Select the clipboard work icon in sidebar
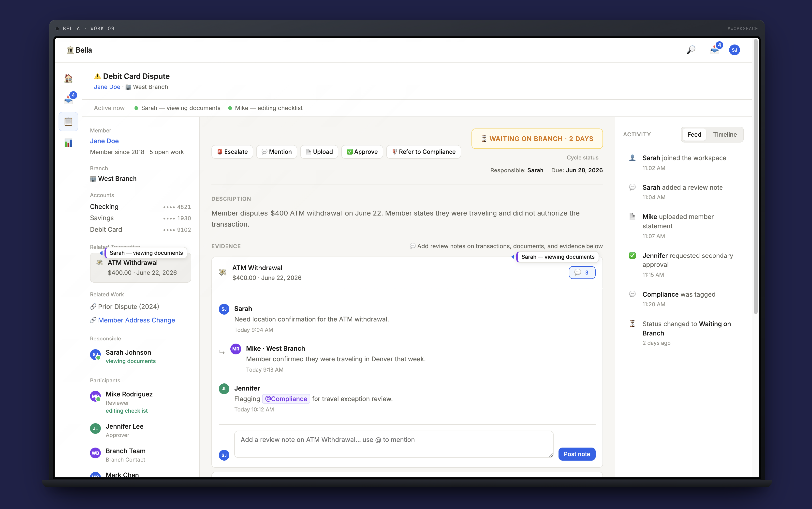This screenshot has height=509, width=812. 68,121
